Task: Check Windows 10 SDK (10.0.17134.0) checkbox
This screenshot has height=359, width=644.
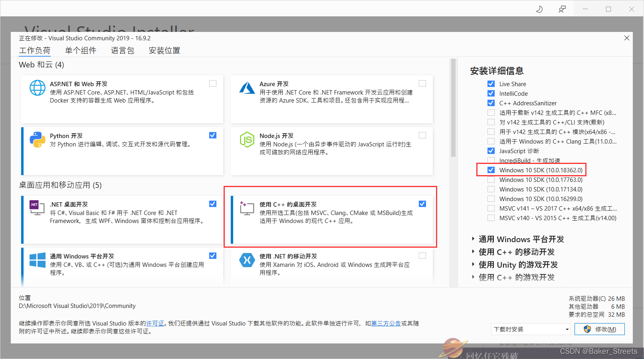Action: click(x=491, y=189)
